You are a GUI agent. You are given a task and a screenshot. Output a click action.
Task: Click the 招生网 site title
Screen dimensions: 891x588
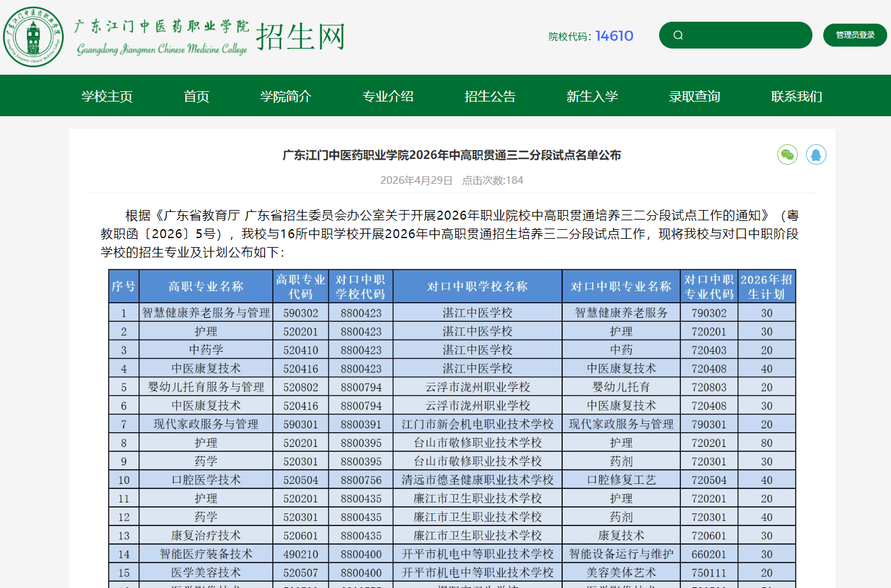[301, 36]
